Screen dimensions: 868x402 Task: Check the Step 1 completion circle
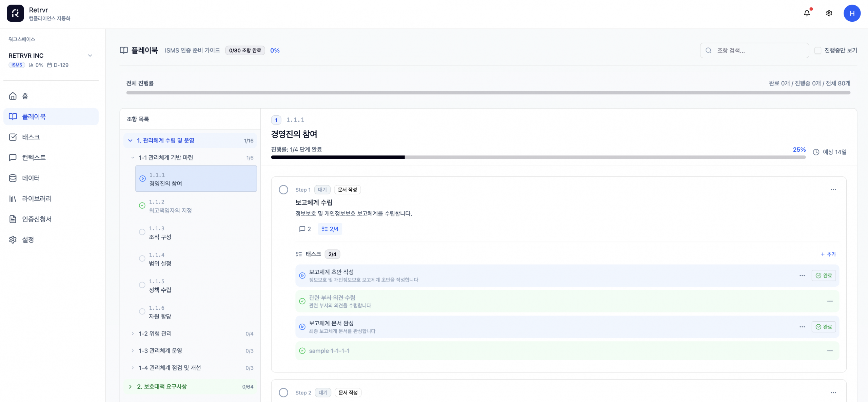click(283, 190)
